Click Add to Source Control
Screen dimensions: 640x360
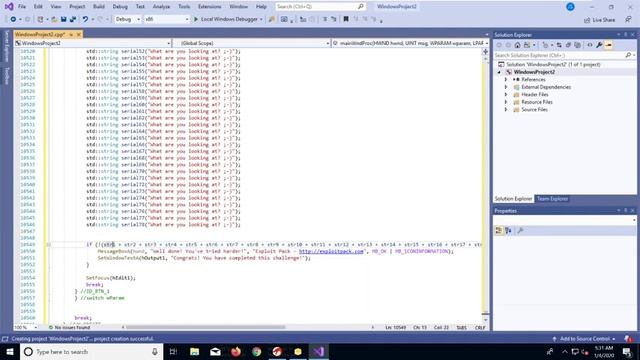click(x=584, y=339)
